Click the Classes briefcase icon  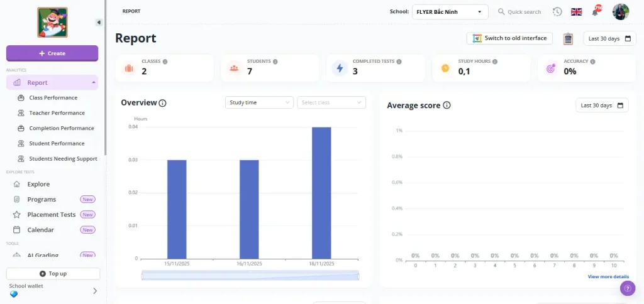[x=128, y=68]
